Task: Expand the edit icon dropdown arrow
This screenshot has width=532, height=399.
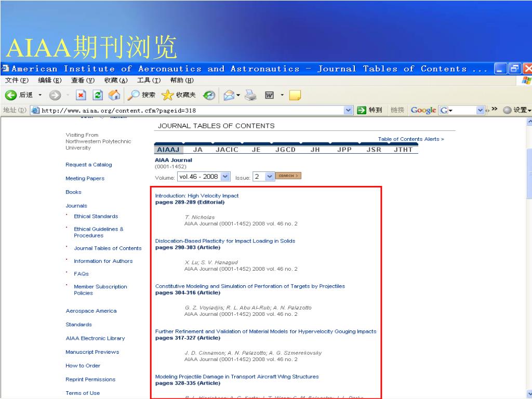Action: pyautogui.click(x=282, y=96)
